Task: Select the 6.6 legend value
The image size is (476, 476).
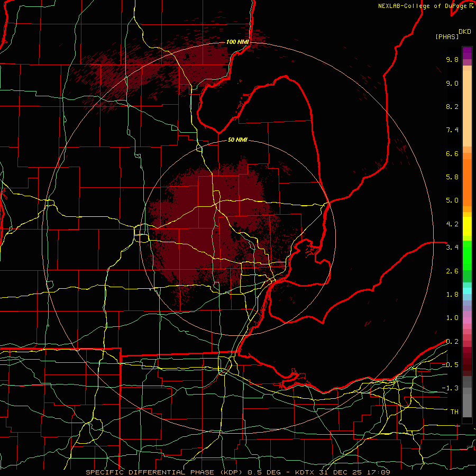Action: (x=452, y=153)
